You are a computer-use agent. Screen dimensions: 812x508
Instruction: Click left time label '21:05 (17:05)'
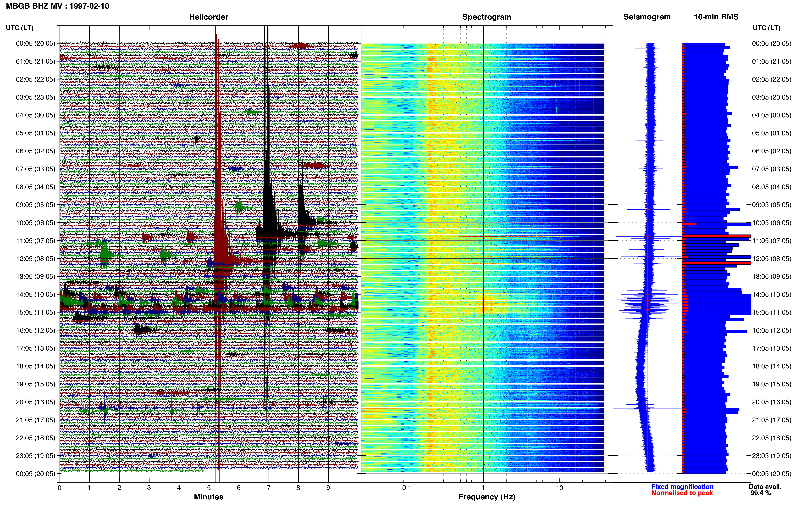(x=35, y=420)
